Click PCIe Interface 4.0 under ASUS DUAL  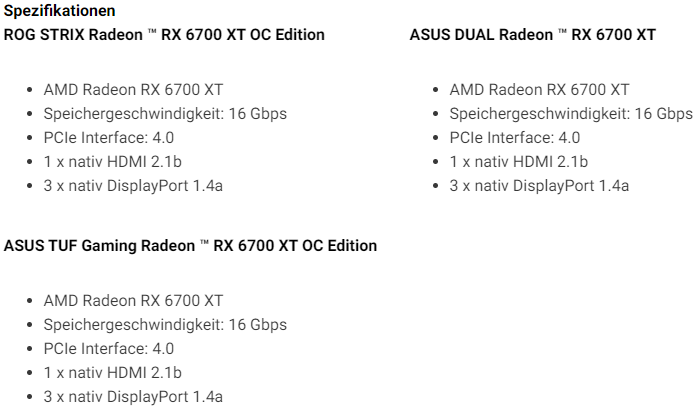pos(515,138)
